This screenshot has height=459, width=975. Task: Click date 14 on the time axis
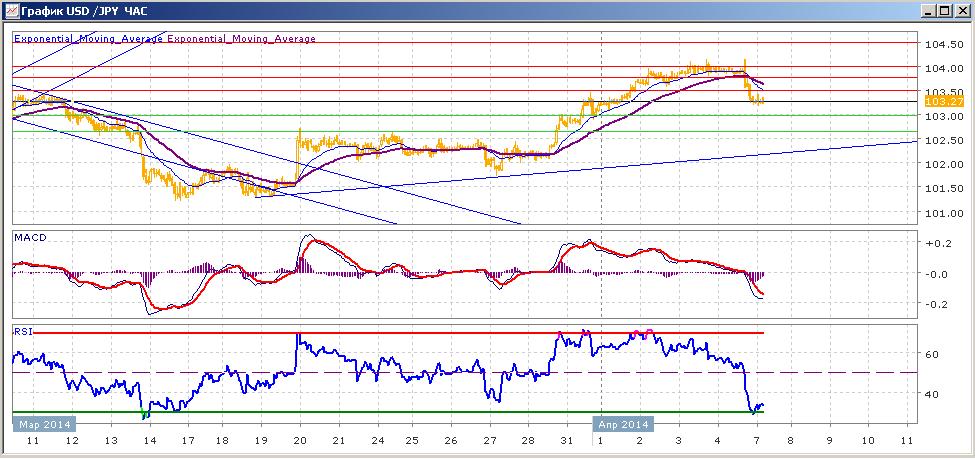(149, 441)
